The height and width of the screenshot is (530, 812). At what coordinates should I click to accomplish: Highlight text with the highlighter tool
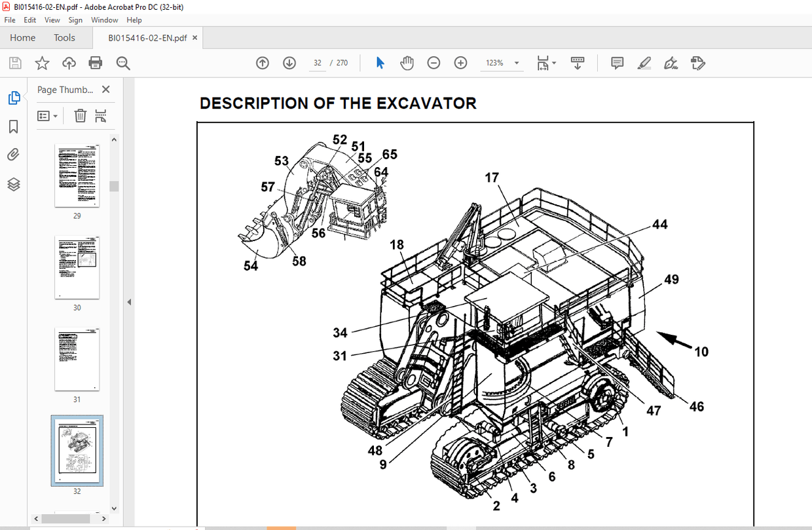coord(644,62)
